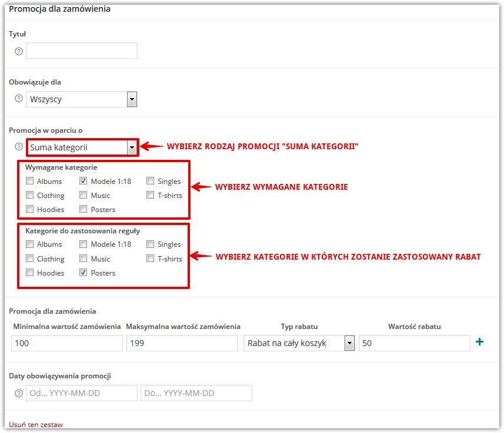Check Clothing in Kategorie do zastosowania reguły
This screenshot has height=433, width=504.
pyautogui.click(x=30, y=259)
